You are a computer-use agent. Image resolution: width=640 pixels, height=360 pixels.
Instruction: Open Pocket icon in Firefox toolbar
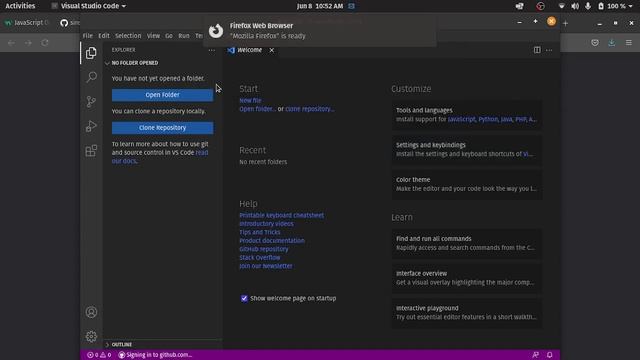(x=595, y=42)
